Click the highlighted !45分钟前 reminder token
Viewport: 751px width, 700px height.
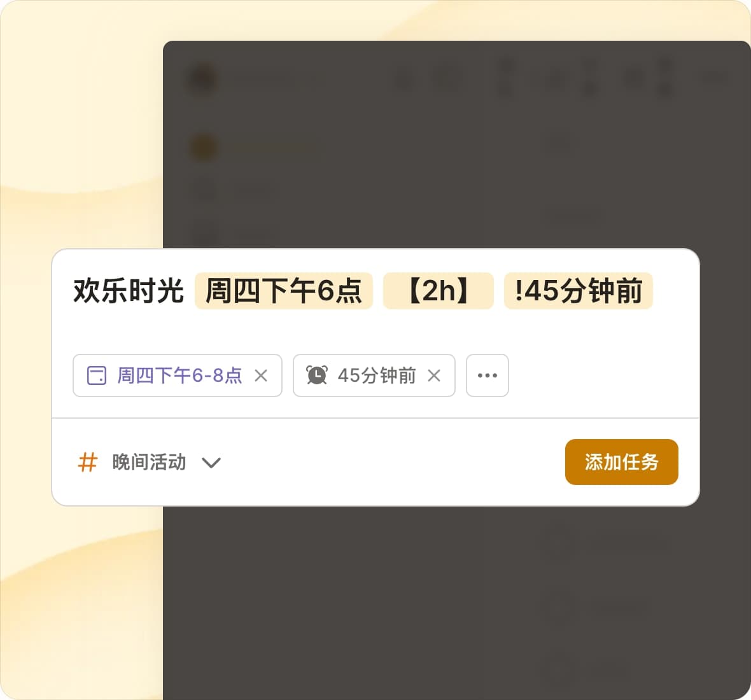tap(578, 291)
